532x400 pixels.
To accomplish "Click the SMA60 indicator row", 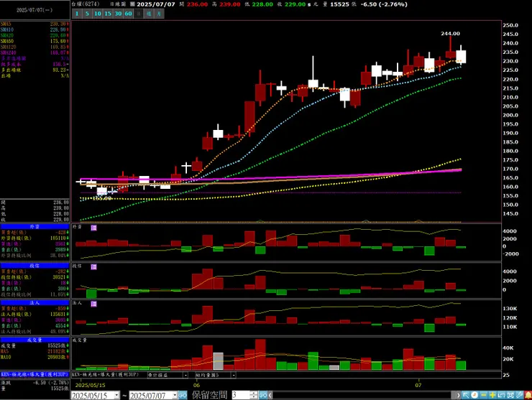I will point(35,41).
